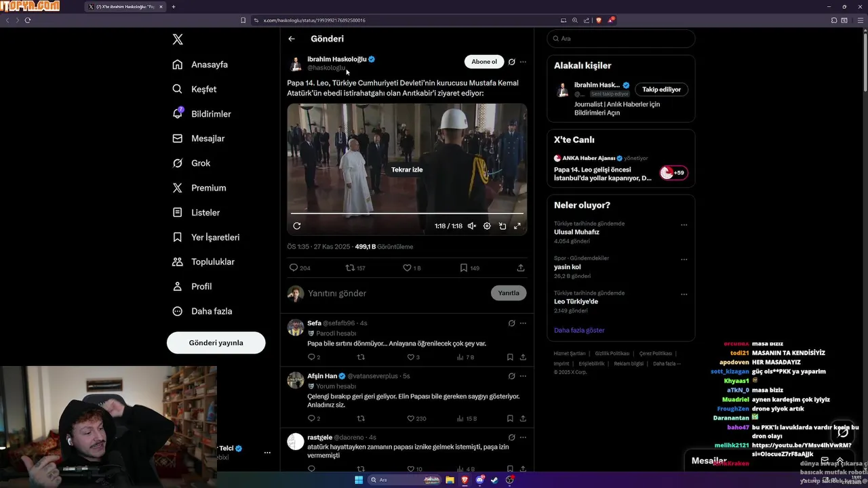Open Windows Start menu
This screenshot has height=488, width=868.
coord(359,480)
